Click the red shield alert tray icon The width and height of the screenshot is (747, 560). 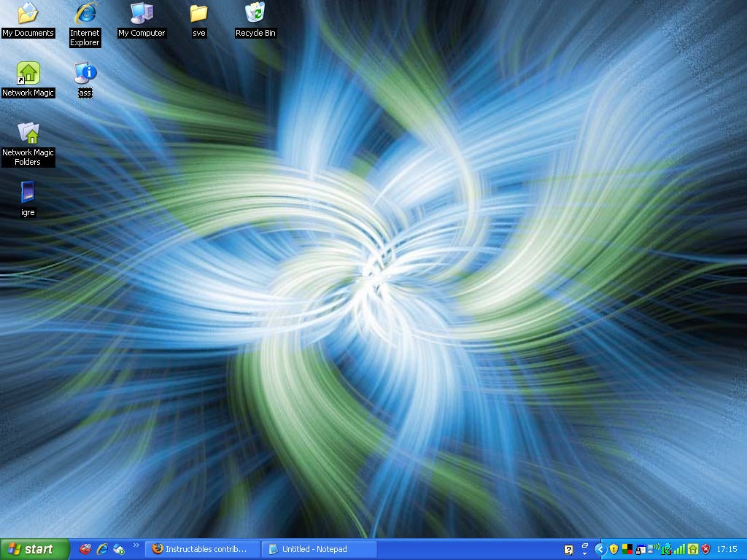point(706,550)
